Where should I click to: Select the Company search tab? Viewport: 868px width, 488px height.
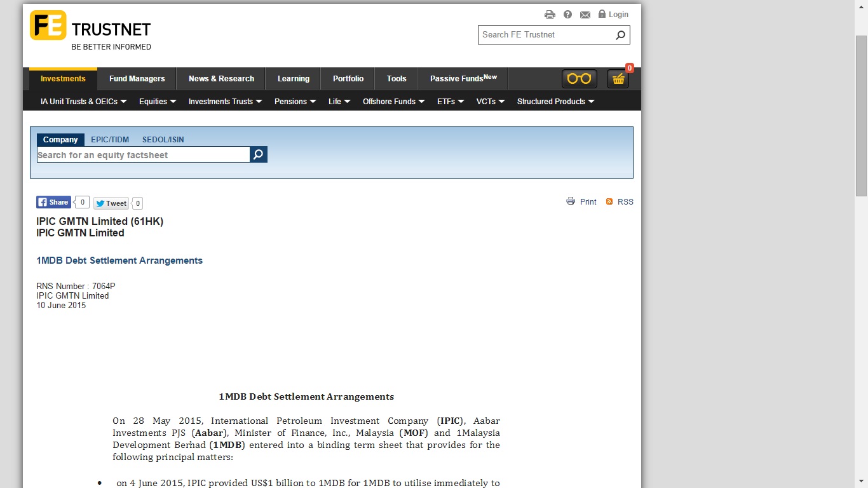[60, 140]
